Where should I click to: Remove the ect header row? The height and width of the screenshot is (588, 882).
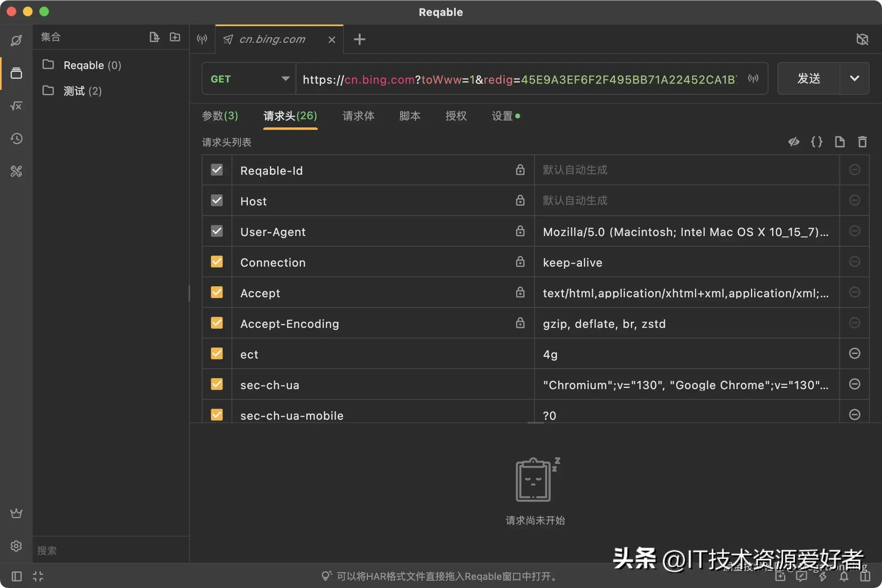point(855,354)
